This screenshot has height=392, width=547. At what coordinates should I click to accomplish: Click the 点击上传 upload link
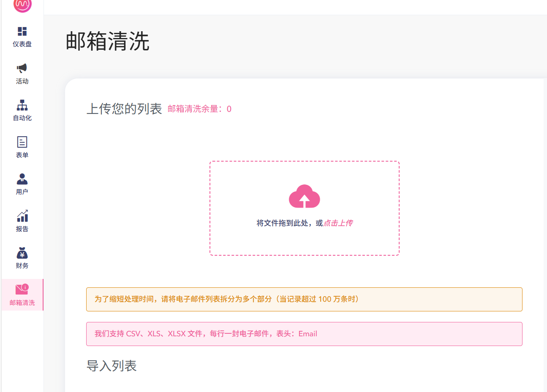tap(338, 223)
